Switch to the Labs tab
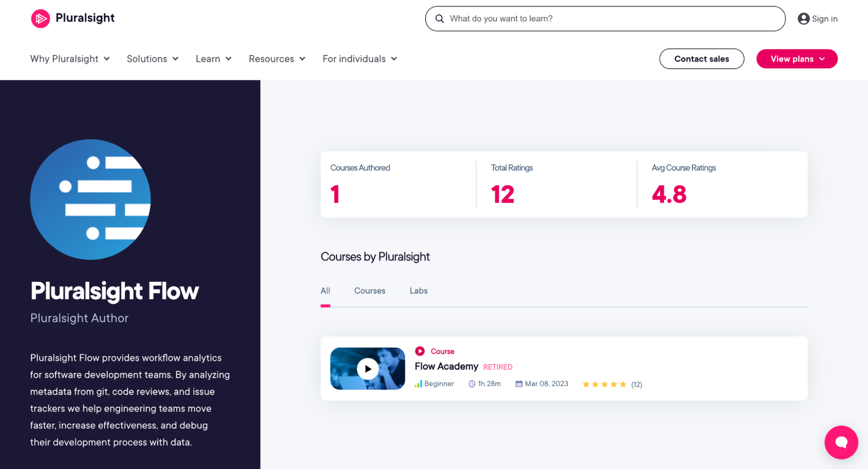This screenshot has height=469, width=868. tap(419, 291)
